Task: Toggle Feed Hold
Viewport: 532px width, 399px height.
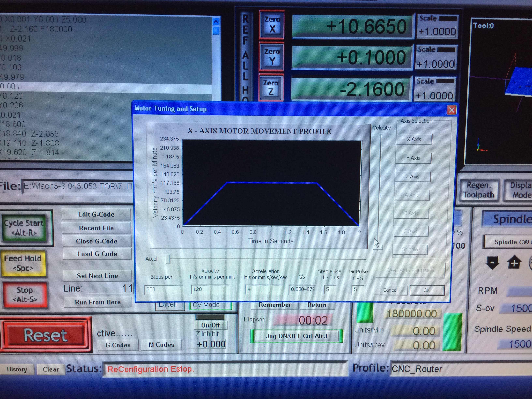Action: 23,263
